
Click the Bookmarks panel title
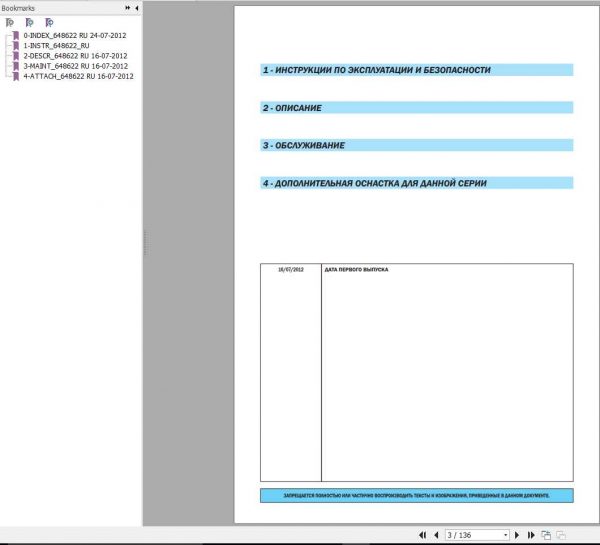coord(18,8)
